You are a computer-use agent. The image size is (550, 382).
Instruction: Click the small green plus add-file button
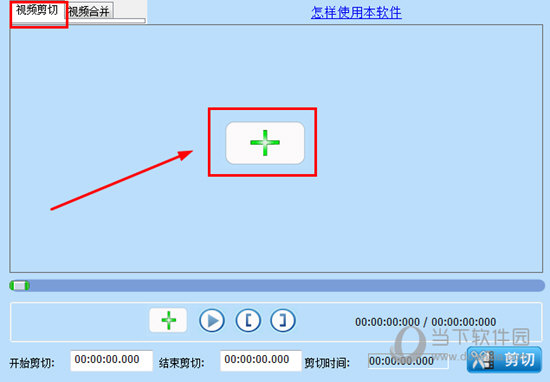(168, 320)
